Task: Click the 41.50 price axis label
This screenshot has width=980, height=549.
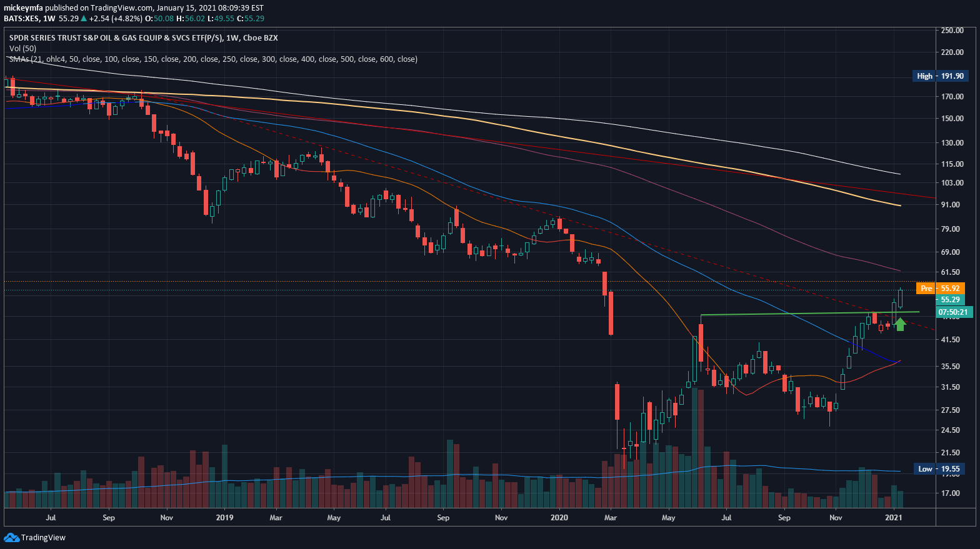Action: point(952,340)
